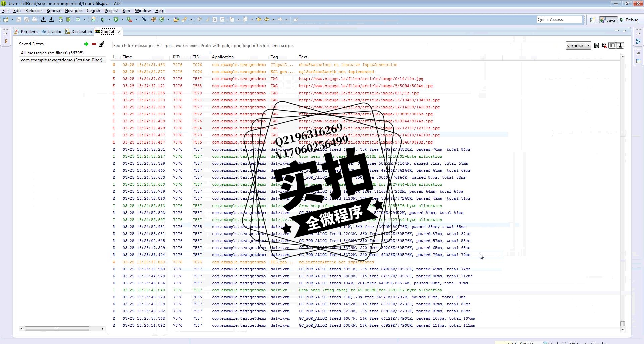Switch to the Debug perspective
Image resolution: width=644 pixels, height=344 pixels.
click(629, 20)
